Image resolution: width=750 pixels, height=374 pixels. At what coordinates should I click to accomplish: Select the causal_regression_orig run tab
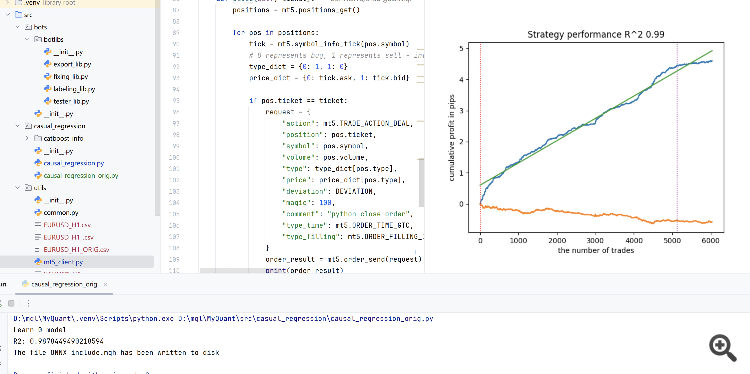[x=60, y=284]
